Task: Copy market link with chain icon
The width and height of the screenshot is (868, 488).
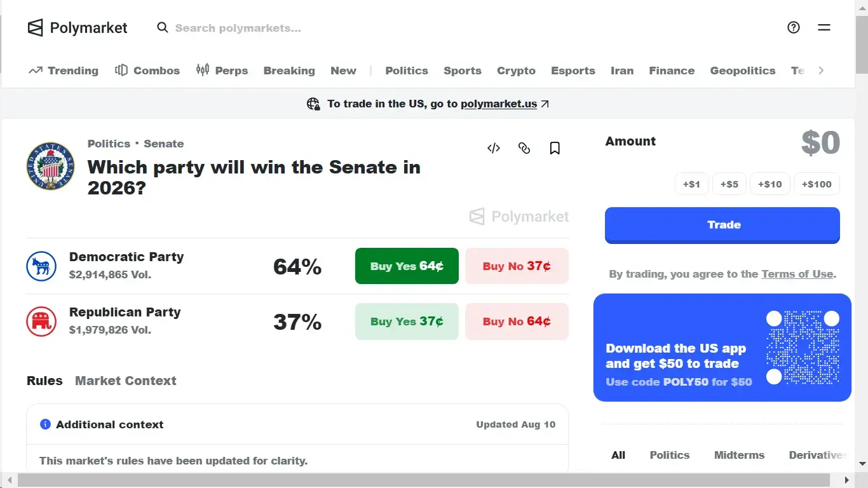Action: point(524,148)
